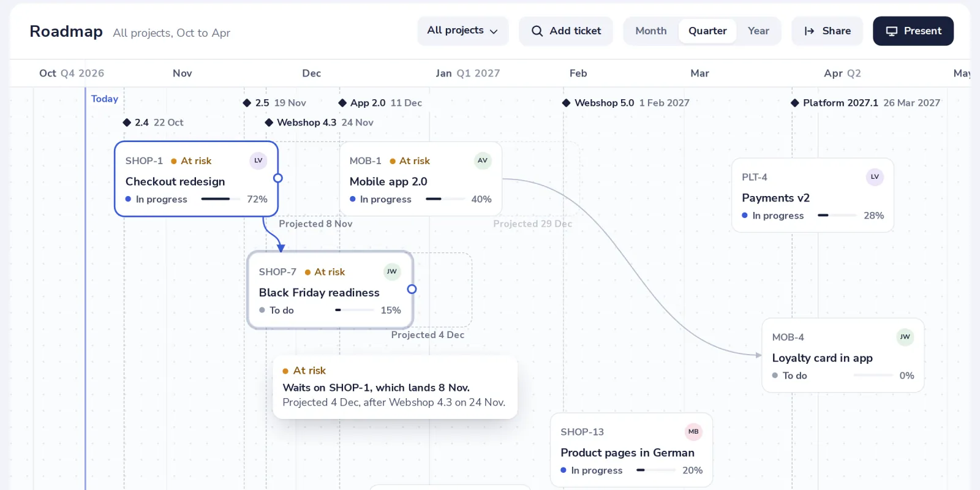Select the Webshop 4.3 milestone
The image size is (980, 490).
pos(319,123)
